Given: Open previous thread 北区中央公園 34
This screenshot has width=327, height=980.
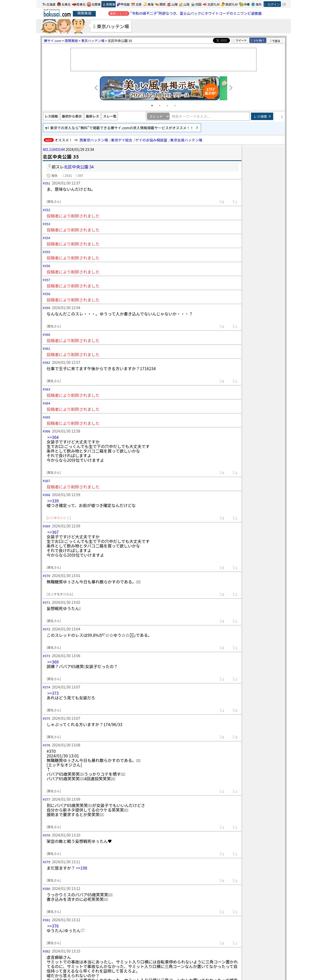Looking at the screenshot, I should click(79, 167).
